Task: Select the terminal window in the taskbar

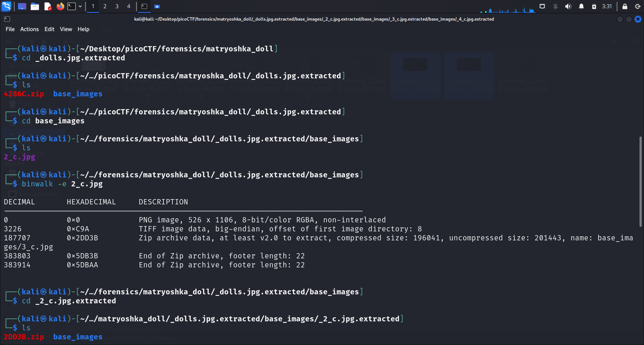Action: point(144,6)
